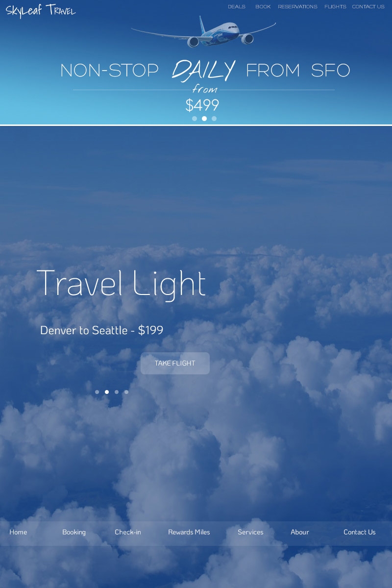The height and width of the screenshot is (588, 392).
Task: Open the BOOK menu item
Action: point(263,7)
